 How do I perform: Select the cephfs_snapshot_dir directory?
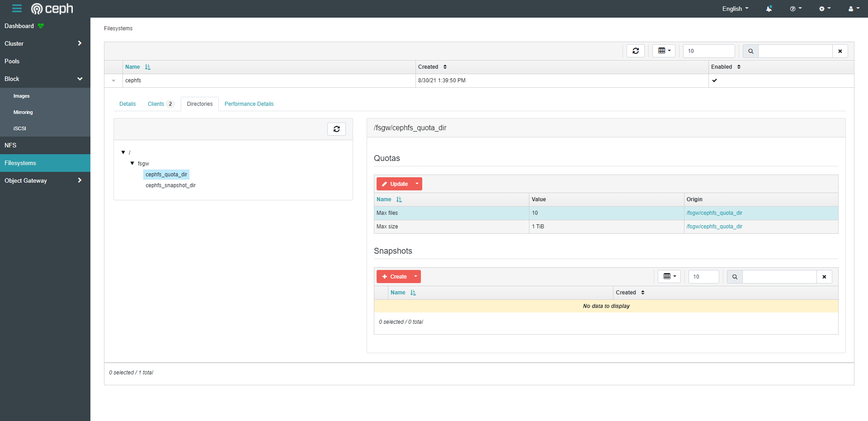170,185
